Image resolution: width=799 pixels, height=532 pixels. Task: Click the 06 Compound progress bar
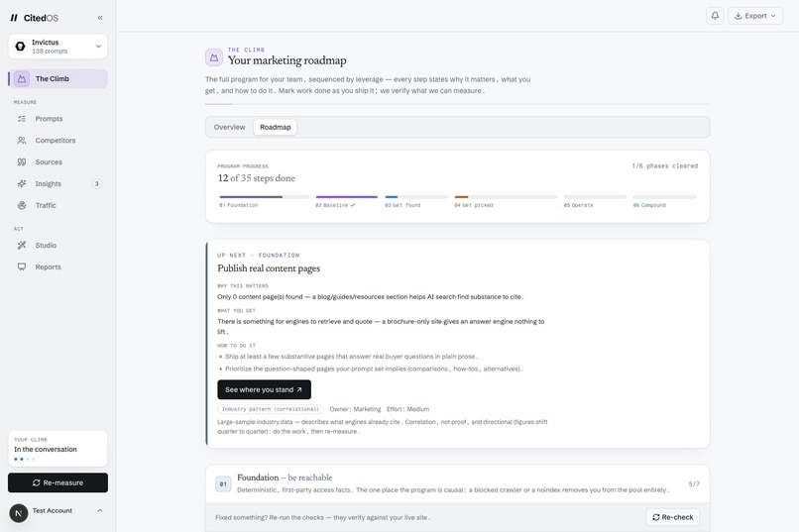tap(664, 197)
